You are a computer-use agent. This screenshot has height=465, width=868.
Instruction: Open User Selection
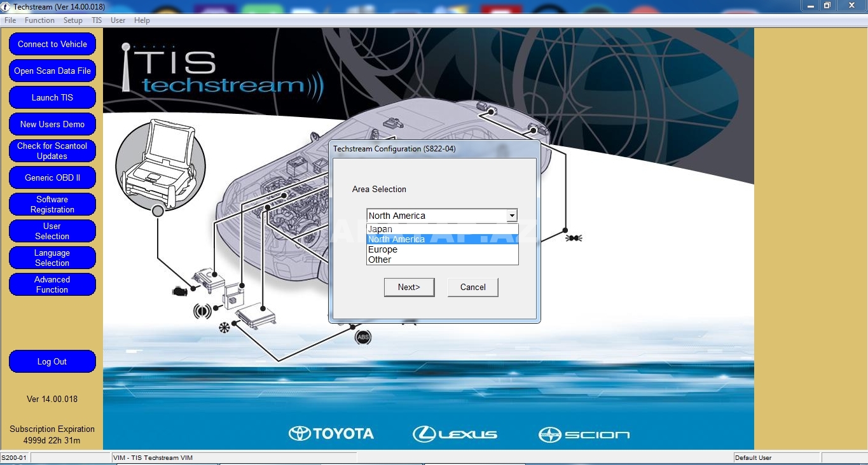[x=52, y=231]
